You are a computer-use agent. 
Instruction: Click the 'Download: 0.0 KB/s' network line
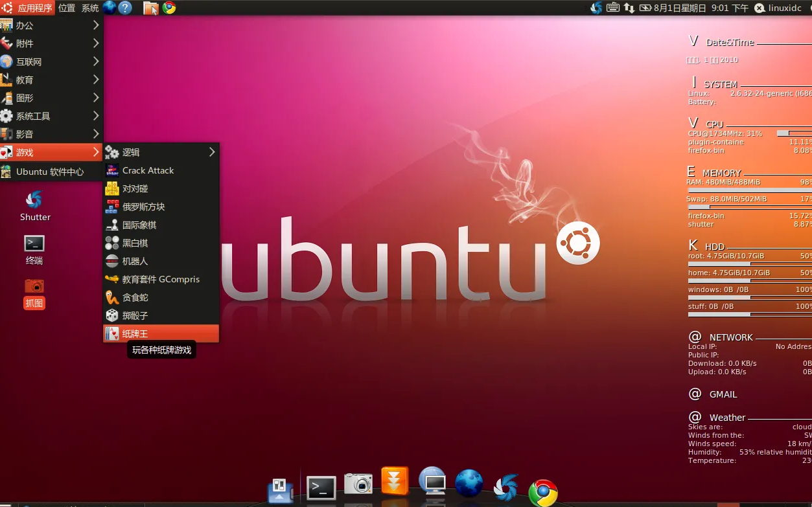tap(722, 363)
